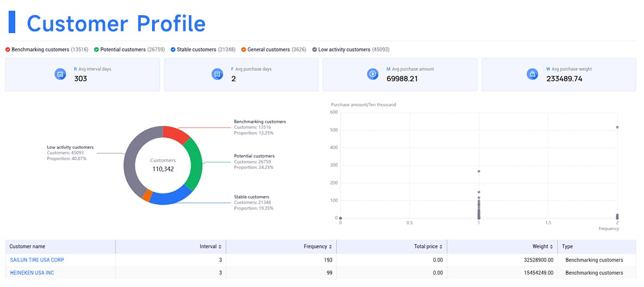Screen dimensions: 644x287
Task: Open SAILUN TIRE USA CORP customer link
Action: 37,260
